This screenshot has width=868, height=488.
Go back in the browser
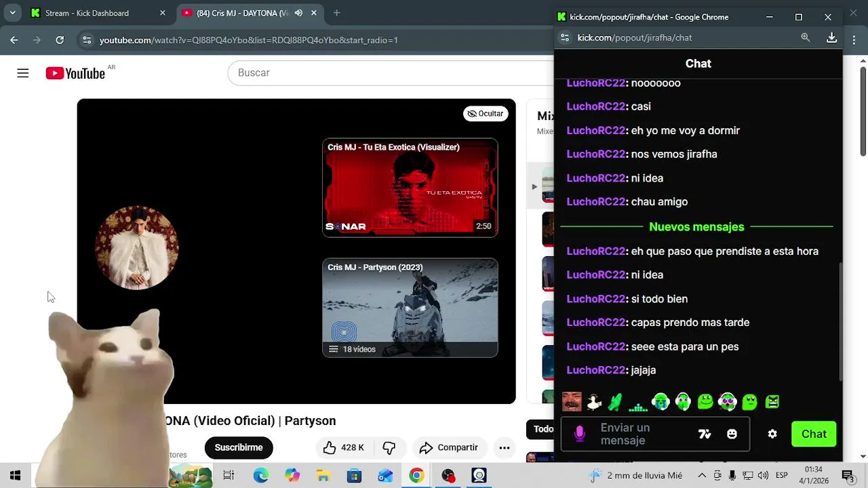14,40
